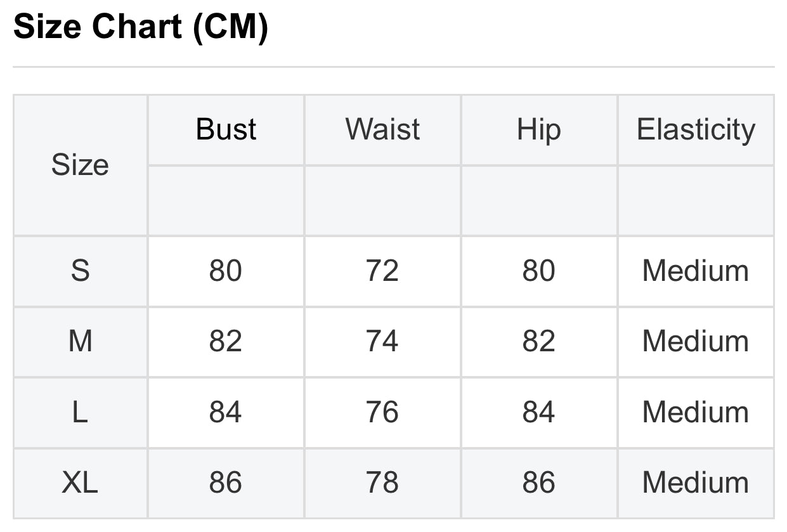The image size is (787, 532).
Task: Select the Elasticity column header
Action: click(x=696, y=129)
